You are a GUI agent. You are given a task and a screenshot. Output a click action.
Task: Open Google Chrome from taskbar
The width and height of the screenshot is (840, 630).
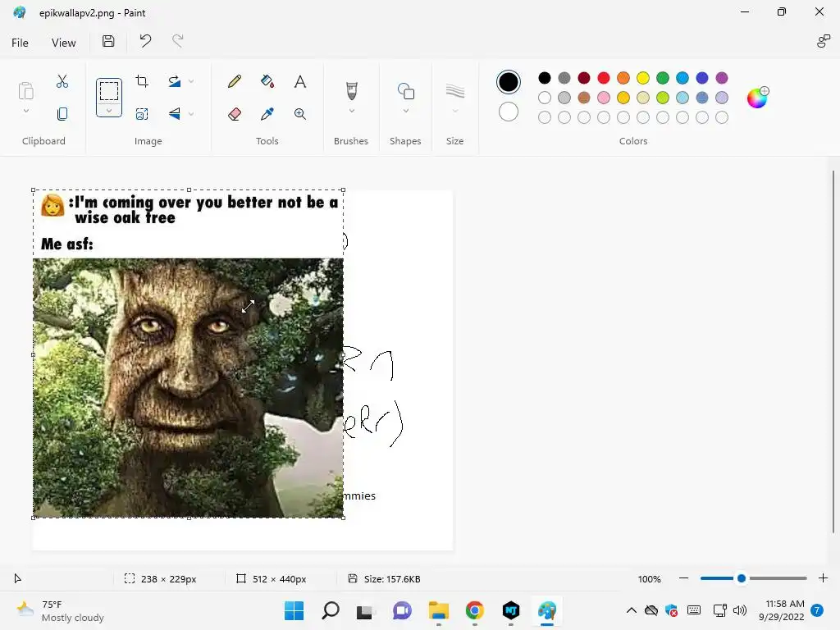[475, 610]
